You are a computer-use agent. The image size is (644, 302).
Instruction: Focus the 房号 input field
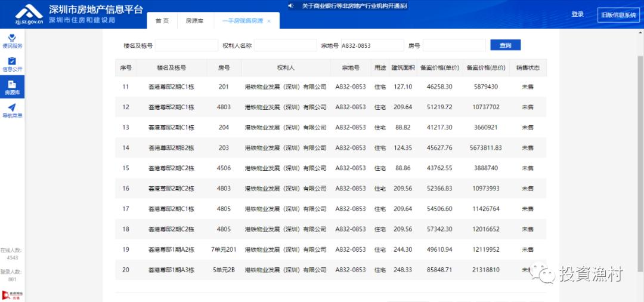point(454,45)
